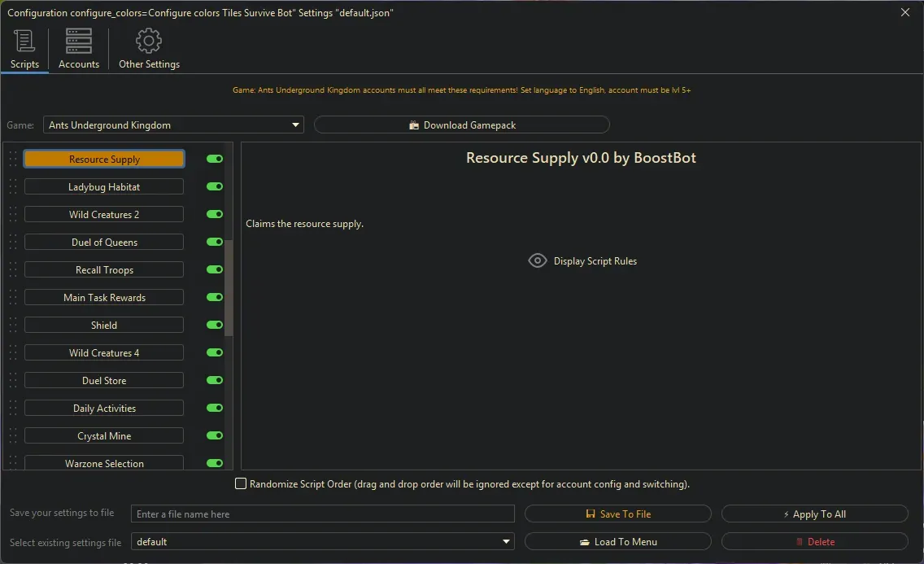Select the Wild Creatures 2 script
The height and width of the screenshot is (564, 924).
coord(104,215)
